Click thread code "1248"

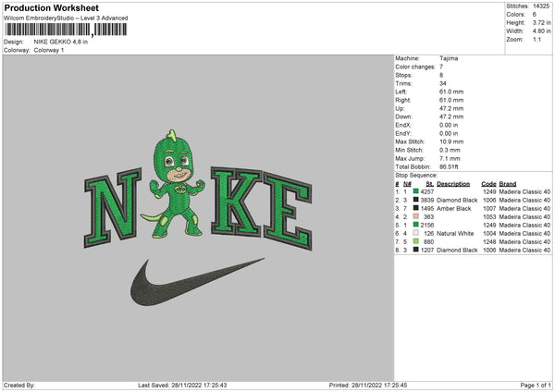[489, 241]
